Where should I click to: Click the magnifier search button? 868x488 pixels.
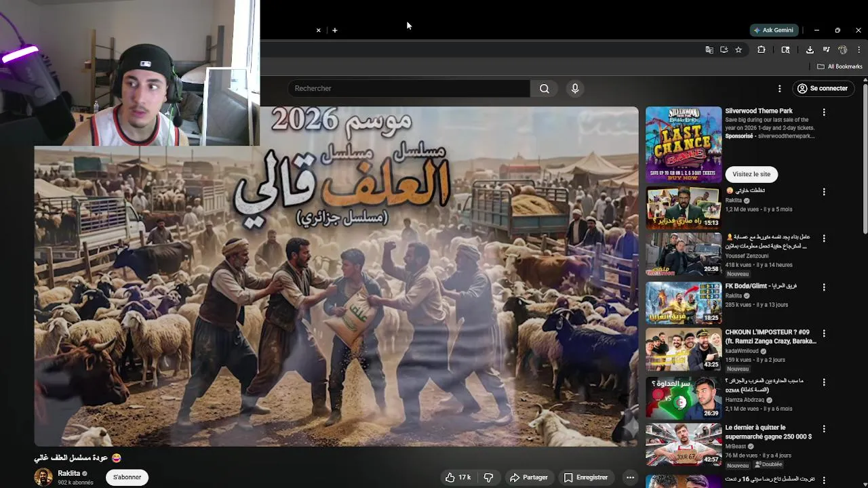point(545,89)
